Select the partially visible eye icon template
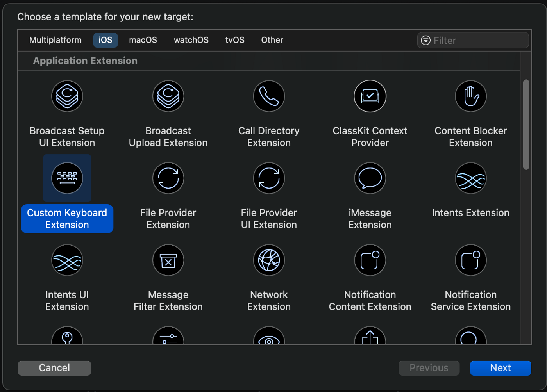The width and height of the screenshot is (547, 392). 269,336
